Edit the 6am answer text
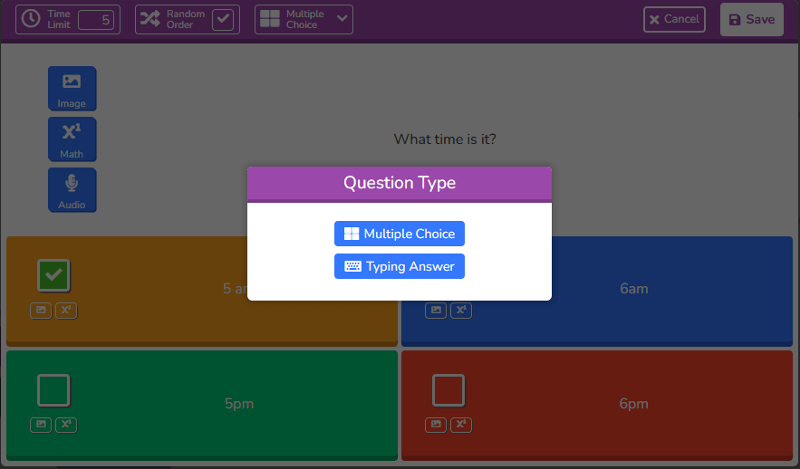The height and width of the screenshot is (469, 800). click(x=634, y=289)
